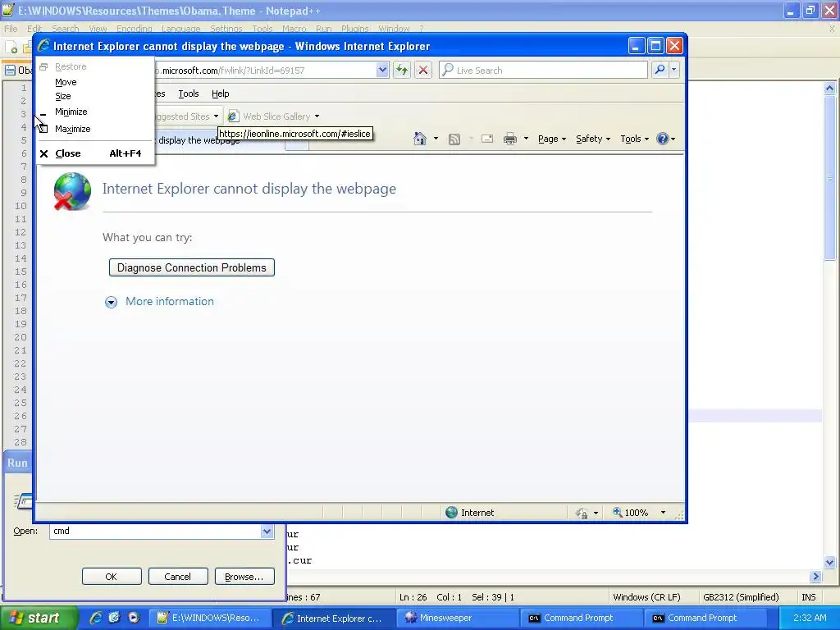Click the Print icon in the command bar
The height and width of the screenshot is (630, 840).
coord(510,139)
